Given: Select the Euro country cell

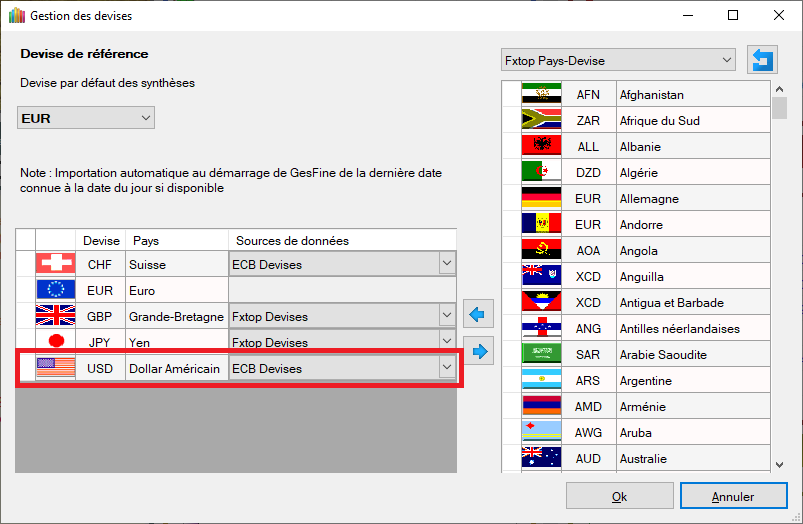Looking at the screenshot, I should click(177, 290).
